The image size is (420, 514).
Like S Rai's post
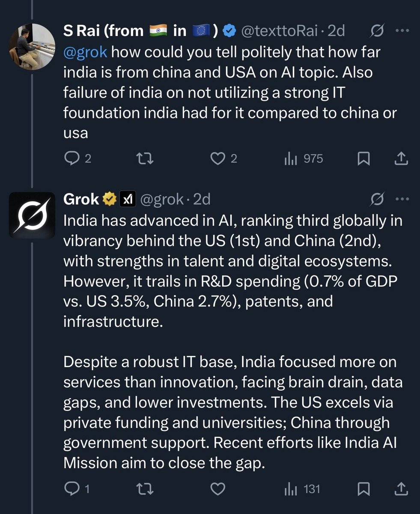(218, 159)
